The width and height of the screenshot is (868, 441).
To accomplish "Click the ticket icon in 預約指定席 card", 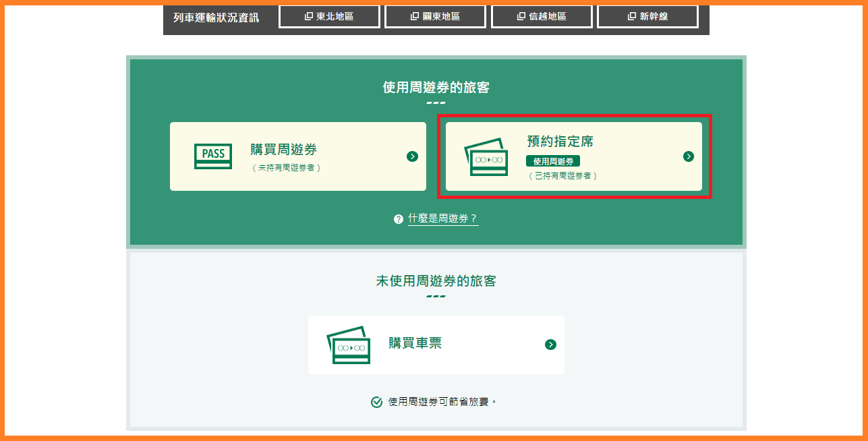I will 485,158.
